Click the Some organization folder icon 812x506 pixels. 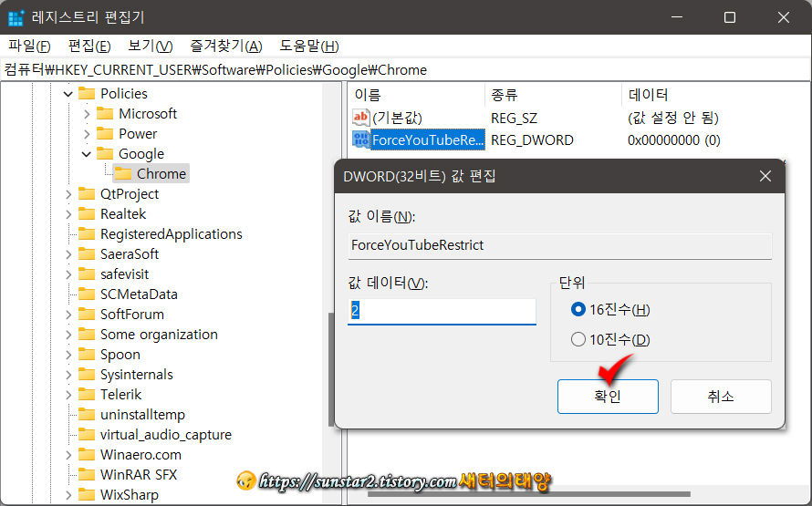click(87, 335)
